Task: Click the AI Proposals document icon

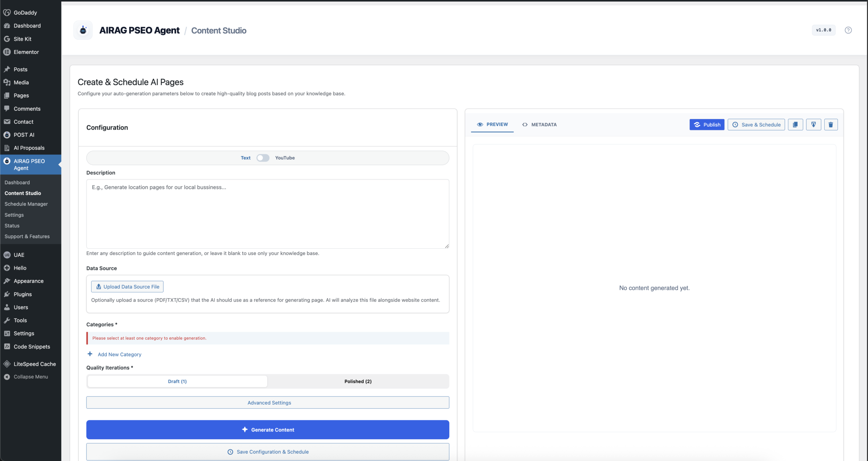Action: [x=7, y=148]
